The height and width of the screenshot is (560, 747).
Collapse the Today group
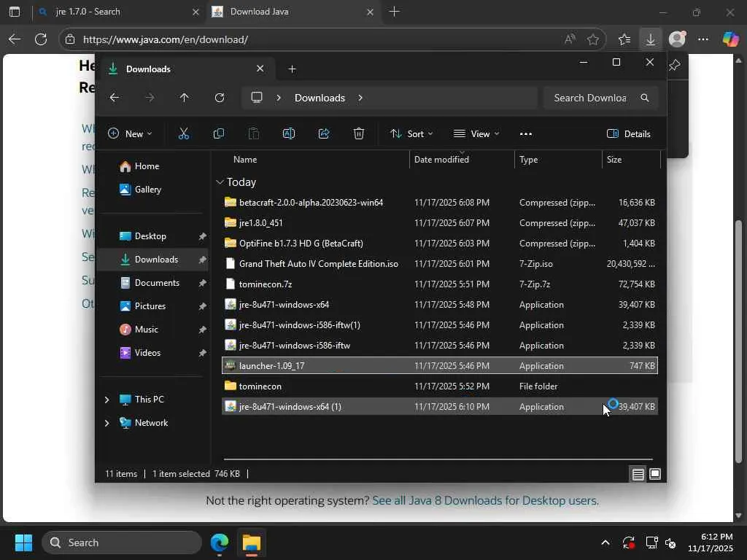coord(220,182)
